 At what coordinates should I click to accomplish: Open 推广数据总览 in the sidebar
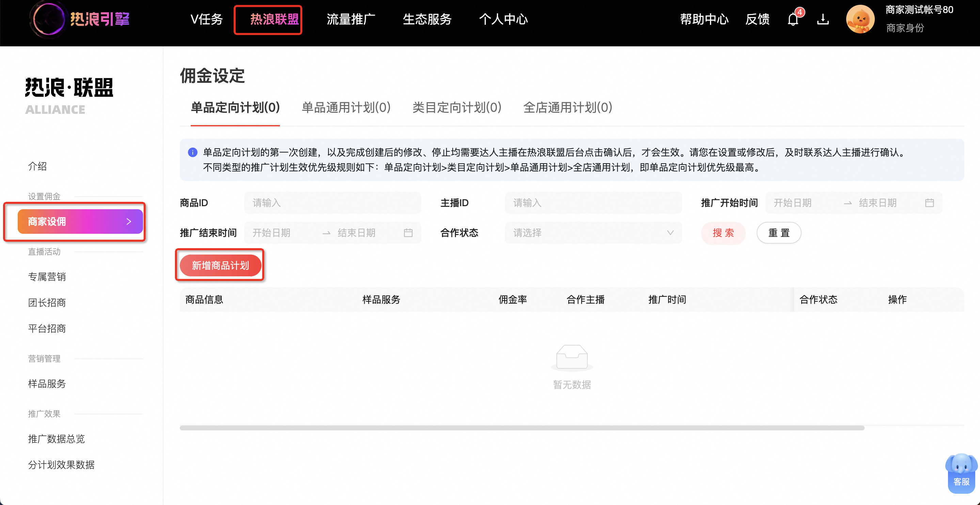click(56, 439)
